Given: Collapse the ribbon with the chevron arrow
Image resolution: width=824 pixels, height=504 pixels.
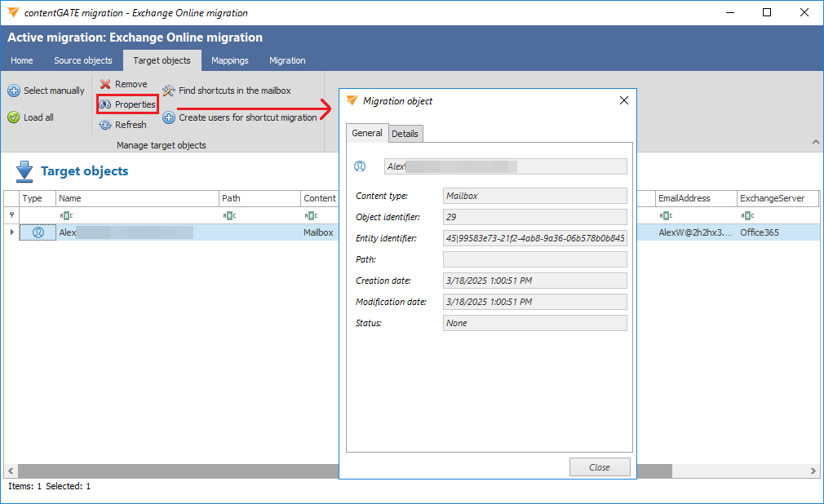Looking at the screenshot, I should [x=815, y=143].
